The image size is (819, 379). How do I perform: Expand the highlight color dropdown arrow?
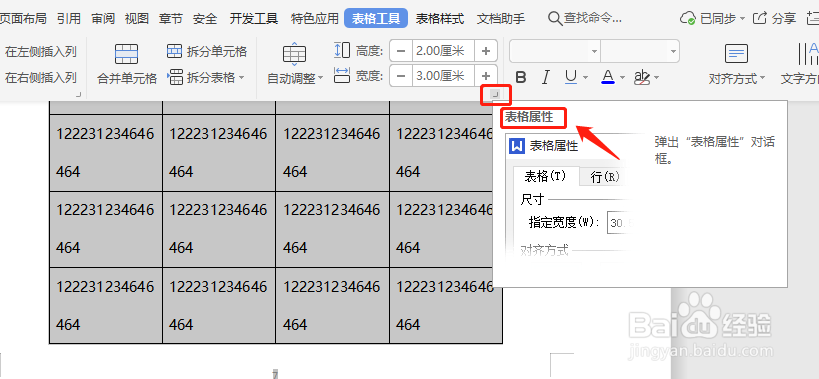(x=656, y=78)
